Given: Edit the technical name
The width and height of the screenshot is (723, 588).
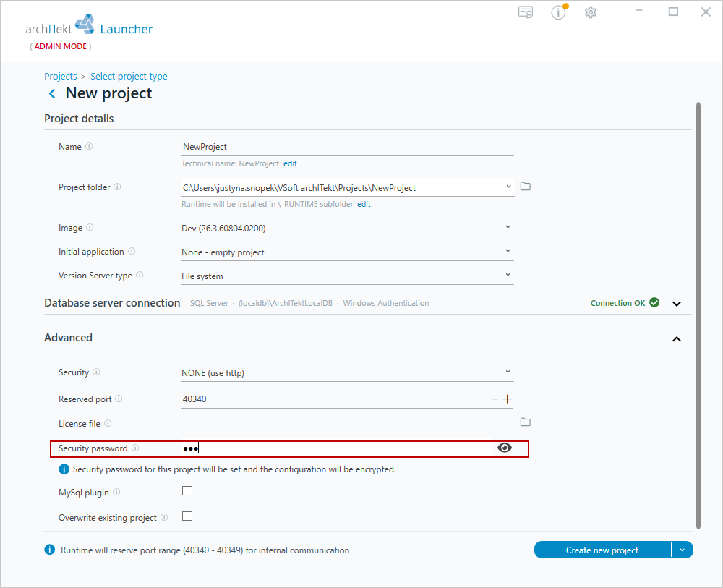Looking at the screenshot, I should pyautogui.click(x=290, y=163).
